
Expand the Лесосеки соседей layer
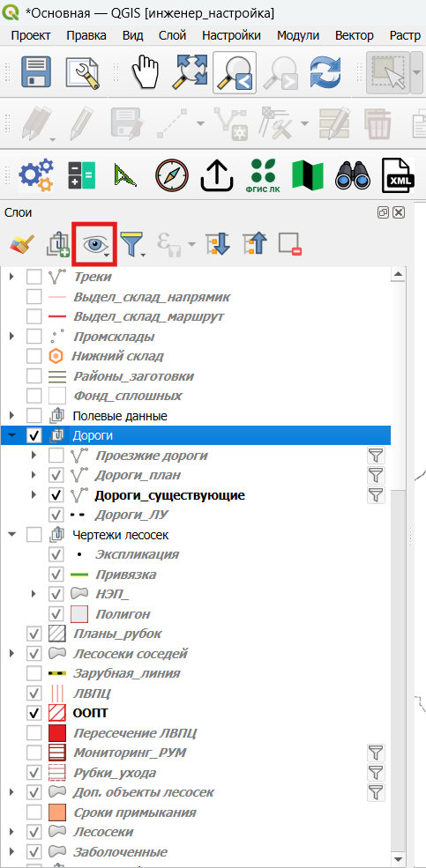click(12, 654)
